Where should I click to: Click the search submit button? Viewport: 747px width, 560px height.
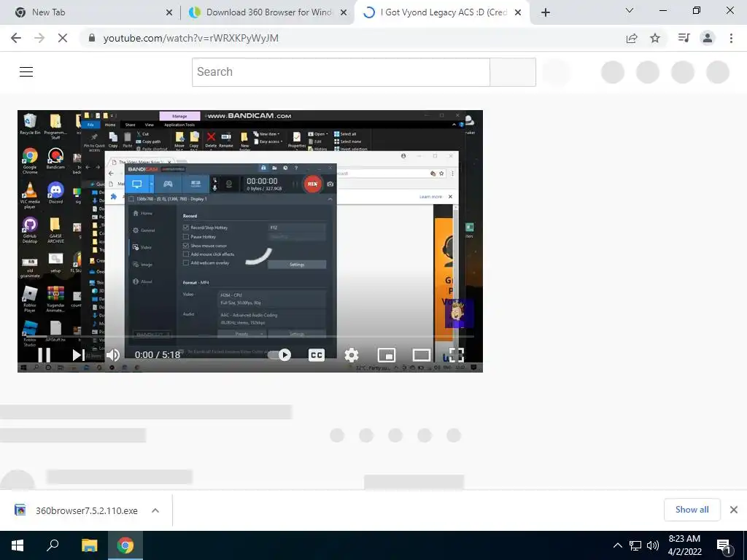[513, 72]
